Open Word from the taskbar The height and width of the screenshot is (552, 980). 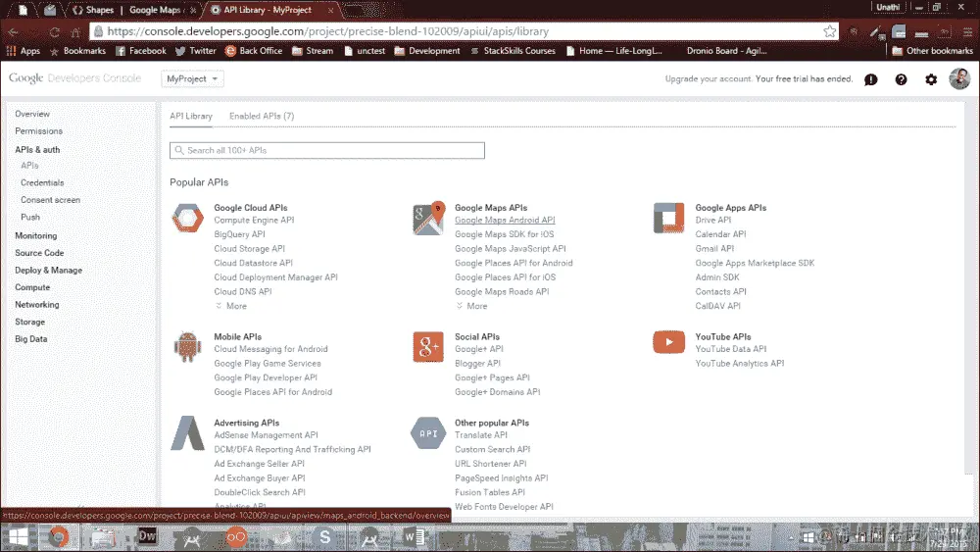414,537
